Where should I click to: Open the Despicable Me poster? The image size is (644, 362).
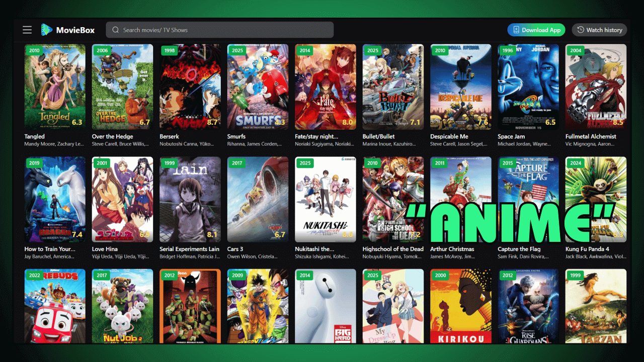[x=461, y=87]
